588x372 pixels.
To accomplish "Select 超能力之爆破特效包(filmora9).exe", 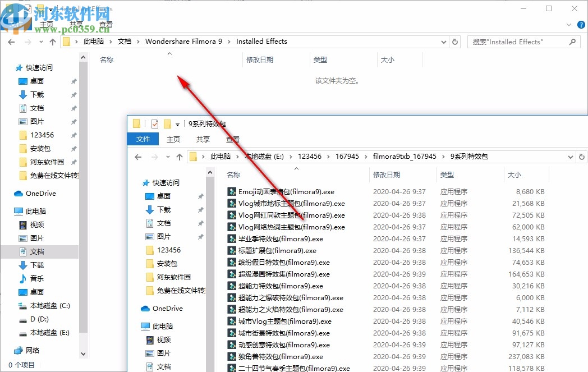I will (x=285, y=298).
